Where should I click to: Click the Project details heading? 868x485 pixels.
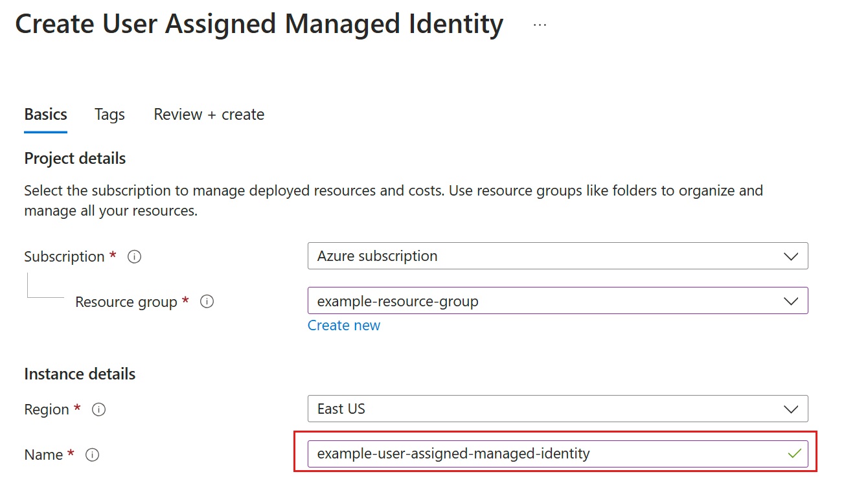(x=75, y=159)
